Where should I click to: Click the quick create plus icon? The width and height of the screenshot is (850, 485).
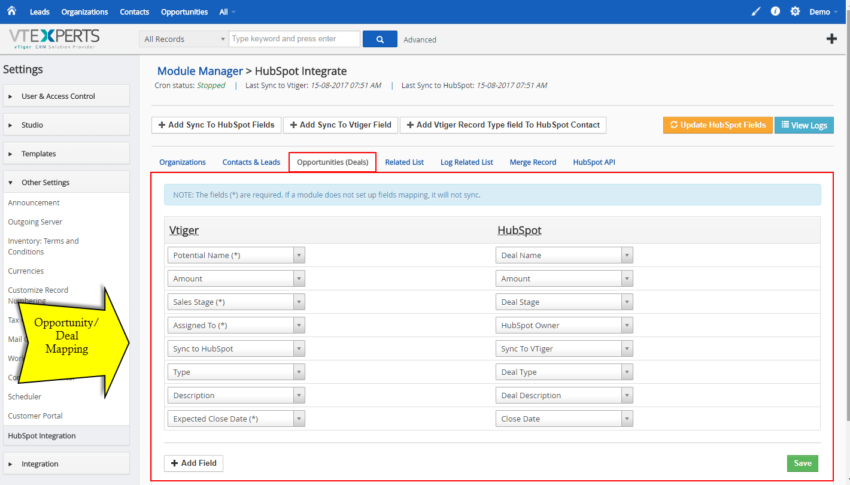point(832,38)
